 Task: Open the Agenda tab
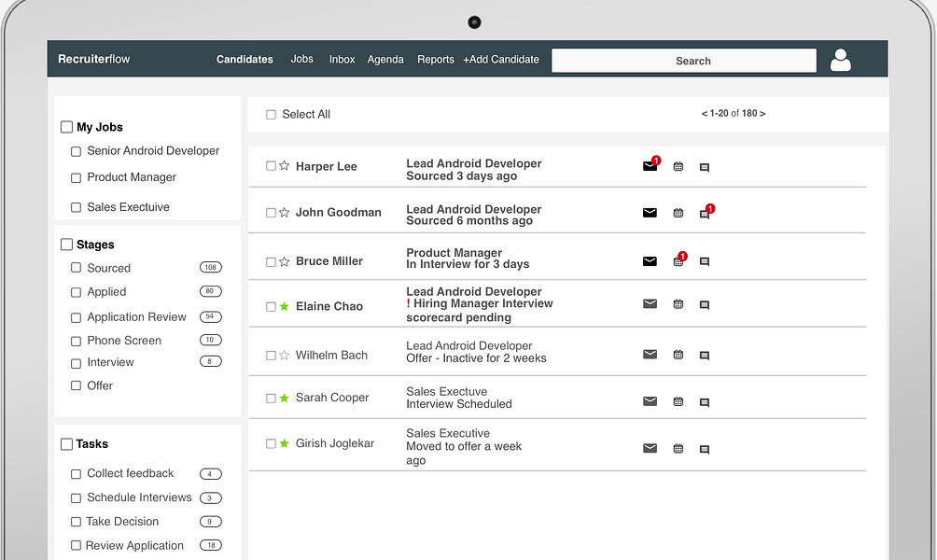(385, 60)
